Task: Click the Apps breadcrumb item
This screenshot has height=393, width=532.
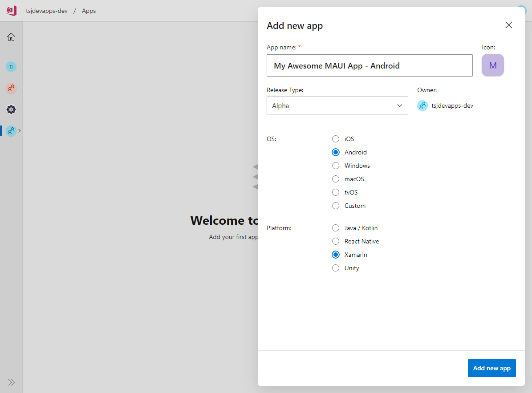Action: coord(89,11)
